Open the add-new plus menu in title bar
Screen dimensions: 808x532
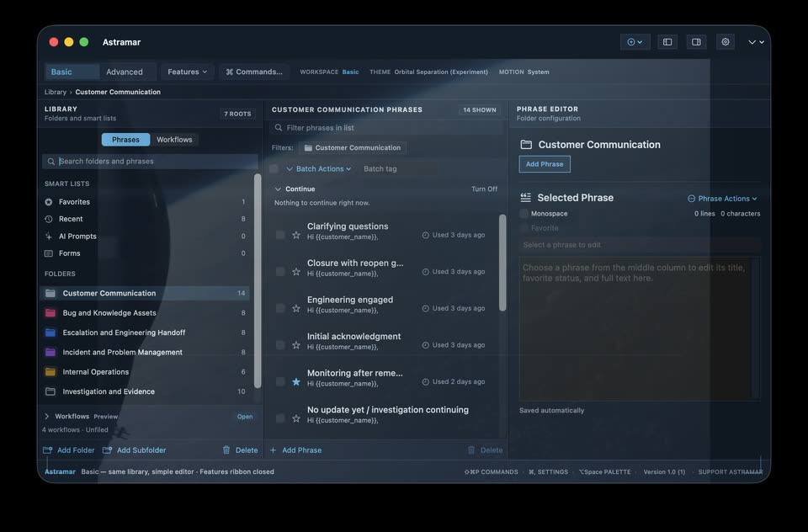[x=635, y=42]
